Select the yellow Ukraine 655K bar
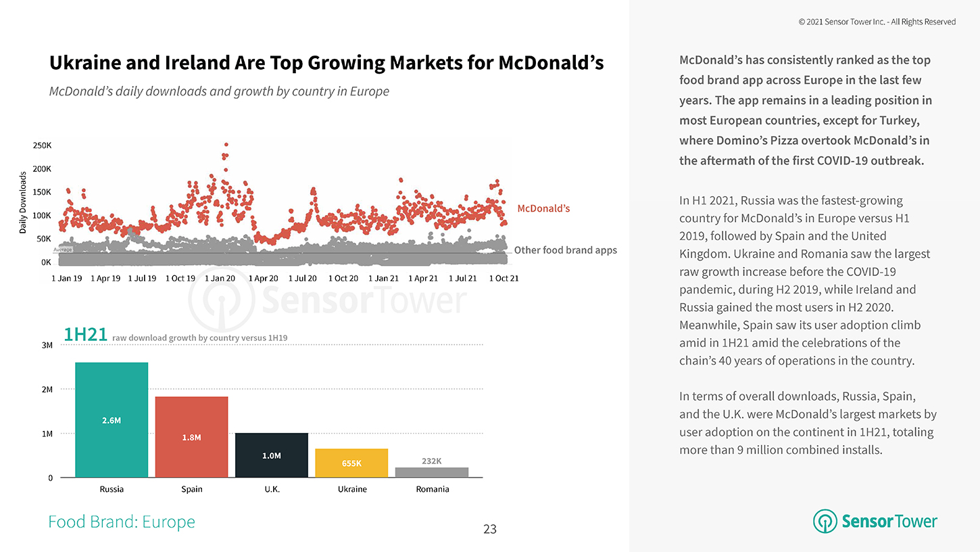980x552 pixels. tap(351, 463)
